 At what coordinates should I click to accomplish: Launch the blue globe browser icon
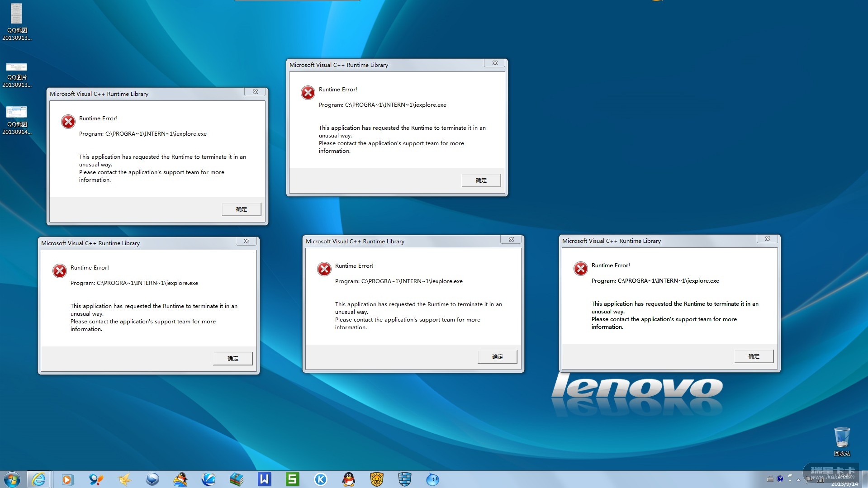point(209,479)
